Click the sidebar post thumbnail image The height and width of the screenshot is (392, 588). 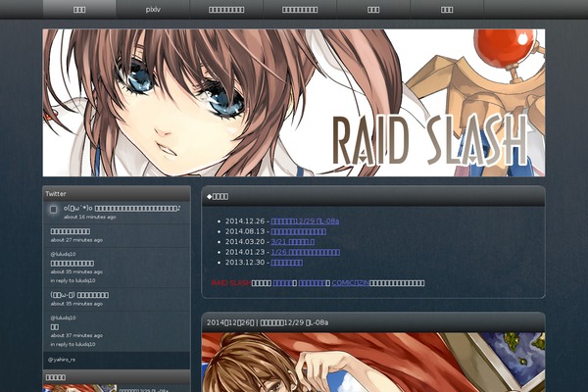[x=80, y=388]
